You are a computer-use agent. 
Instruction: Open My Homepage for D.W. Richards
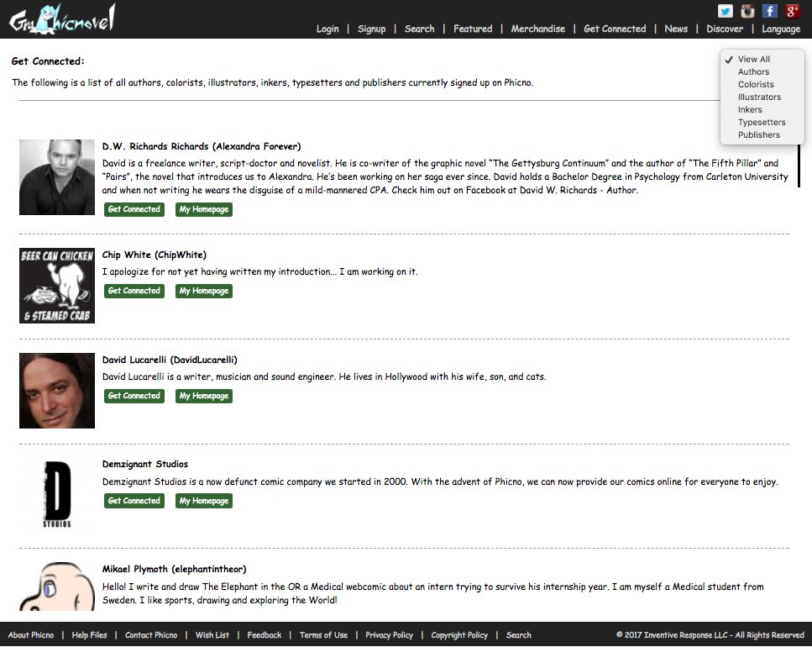[204, 209]
